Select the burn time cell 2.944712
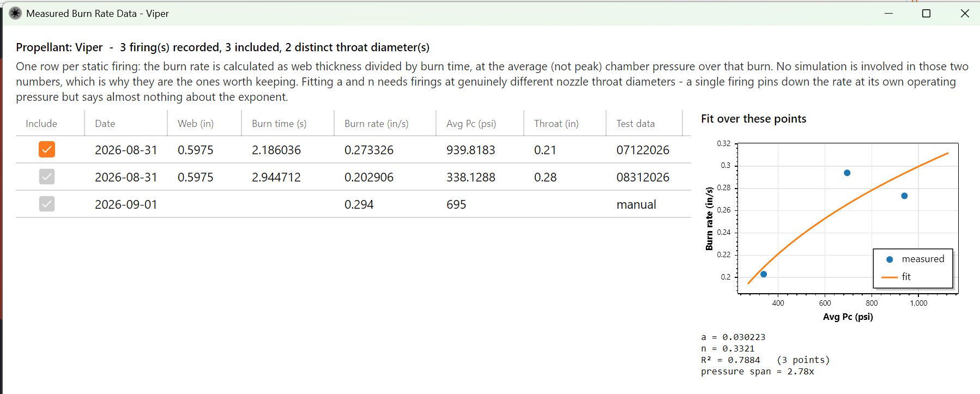The width and height of the screenshot is (980, 394). click(276, 177)
